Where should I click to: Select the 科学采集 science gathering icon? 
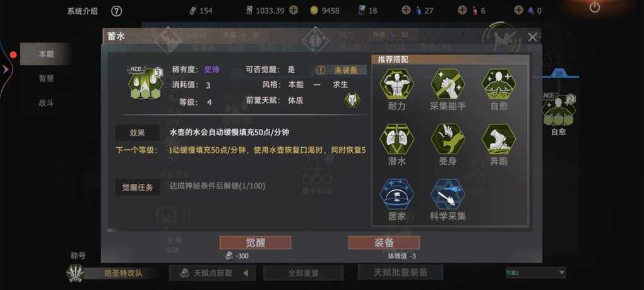coord(448,195)
